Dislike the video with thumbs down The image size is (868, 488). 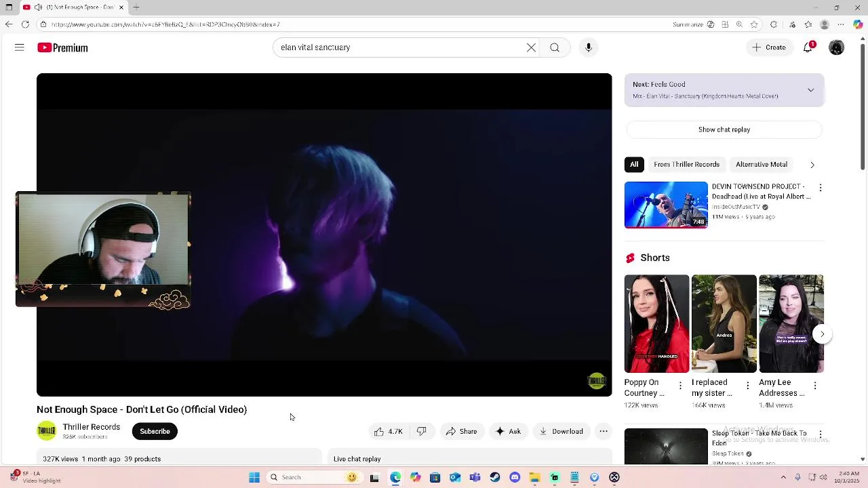click(x=421, y=432)
